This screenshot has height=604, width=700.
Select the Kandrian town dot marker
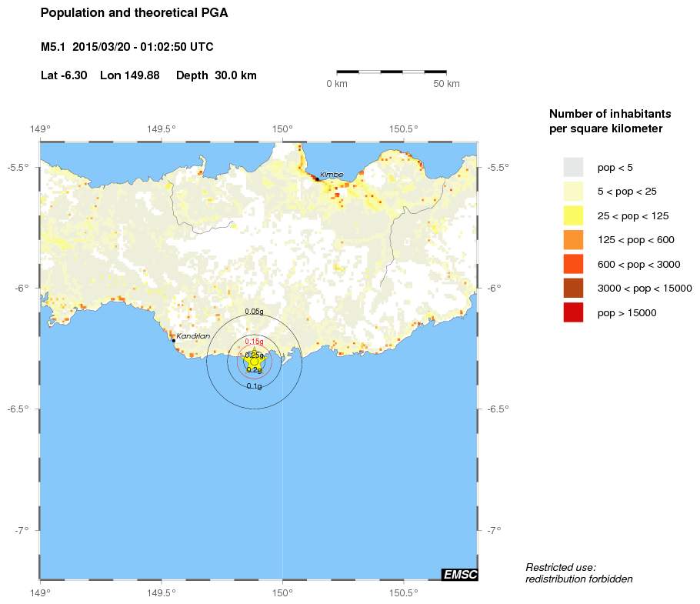click(174, 340)
